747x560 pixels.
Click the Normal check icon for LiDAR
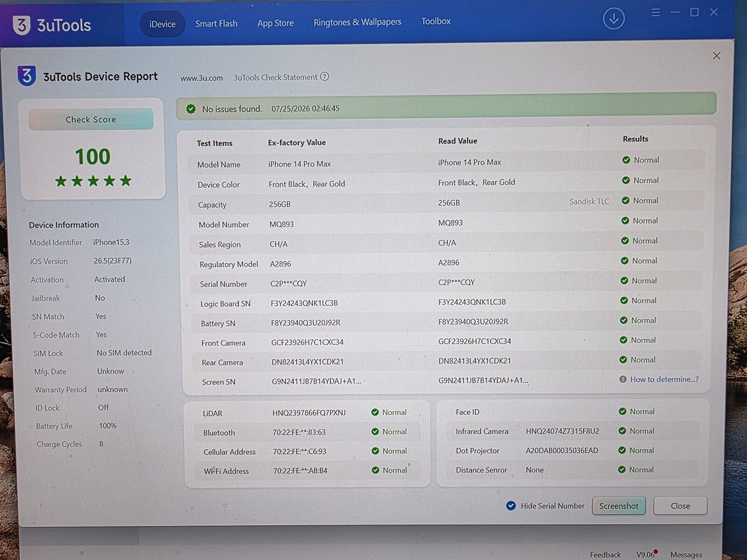tap(375, 412)
